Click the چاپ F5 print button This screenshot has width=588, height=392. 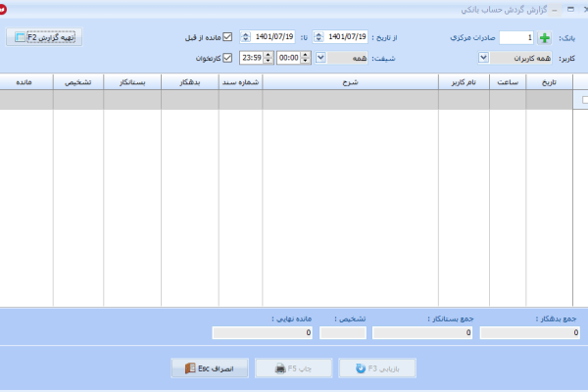(x=294, y=368)
